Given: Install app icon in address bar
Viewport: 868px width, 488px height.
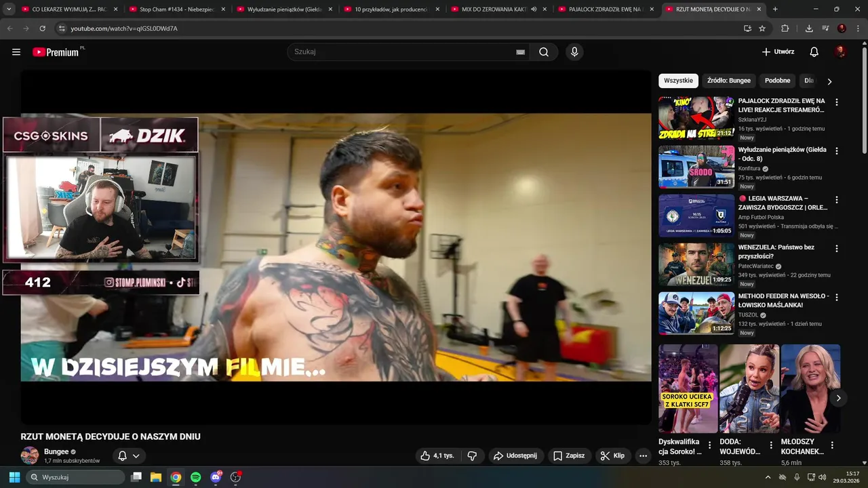Looking at the screenshot, I should click(747, 28).
